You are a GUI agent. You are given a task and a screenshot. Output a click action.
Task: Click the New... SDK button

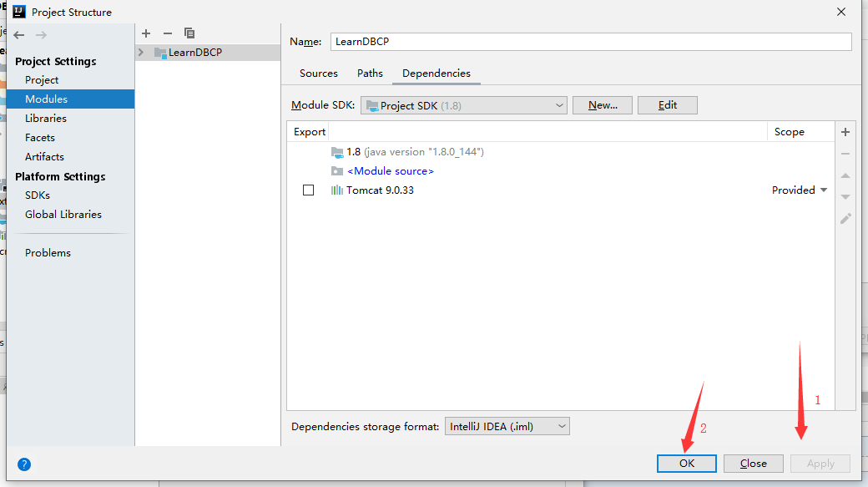[603, 105]
